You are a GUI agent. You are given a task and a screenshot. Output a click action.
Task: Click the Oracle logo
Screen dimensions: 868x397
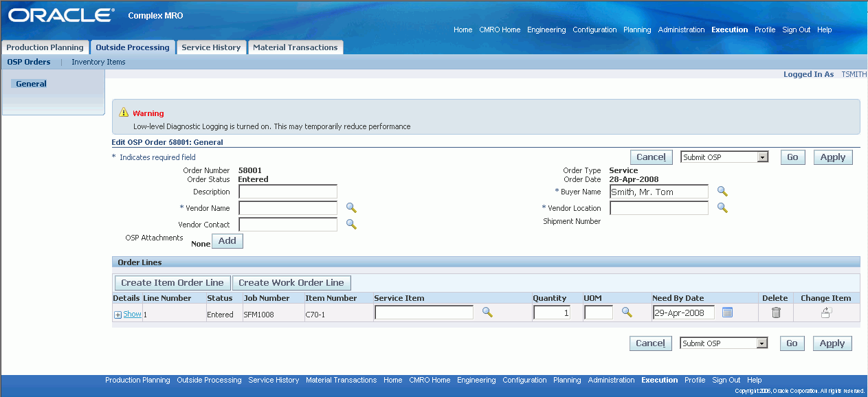pos(62,15)
